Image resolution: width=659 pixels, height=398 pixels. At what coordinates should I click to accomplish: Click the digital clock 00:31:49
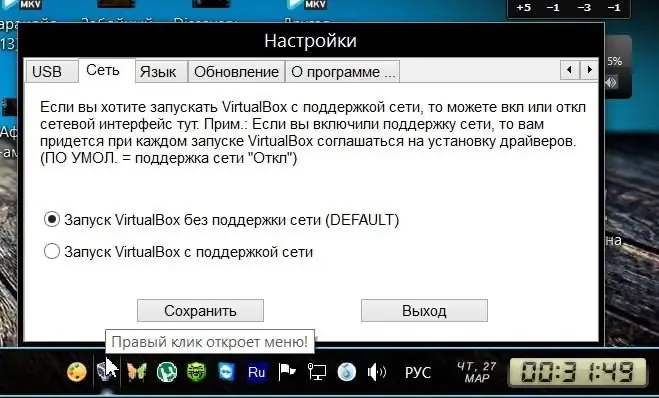pos(577,372)
